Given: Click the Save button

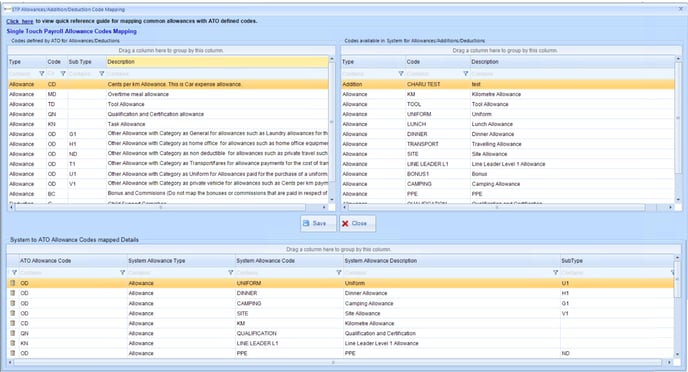Looking at the screenshot, I should 319,223.
